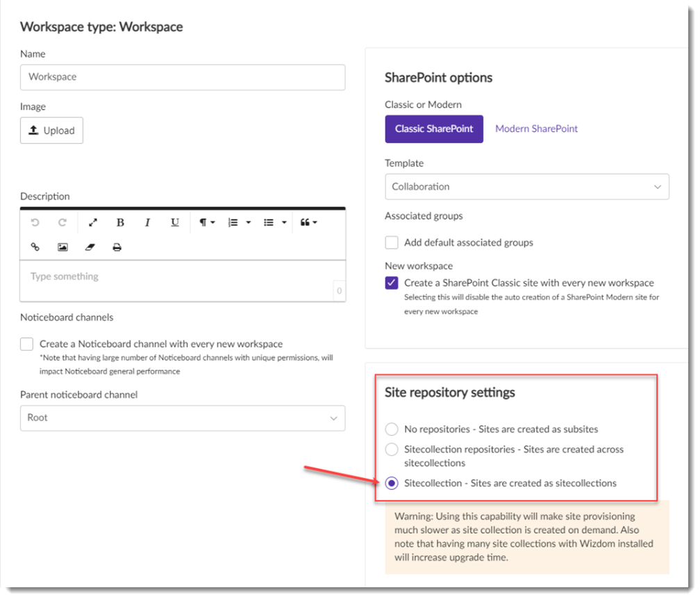Screen dimensions: 700x599
Task: Enable Add default associated groups checkbox
Action: coord(392,243)
